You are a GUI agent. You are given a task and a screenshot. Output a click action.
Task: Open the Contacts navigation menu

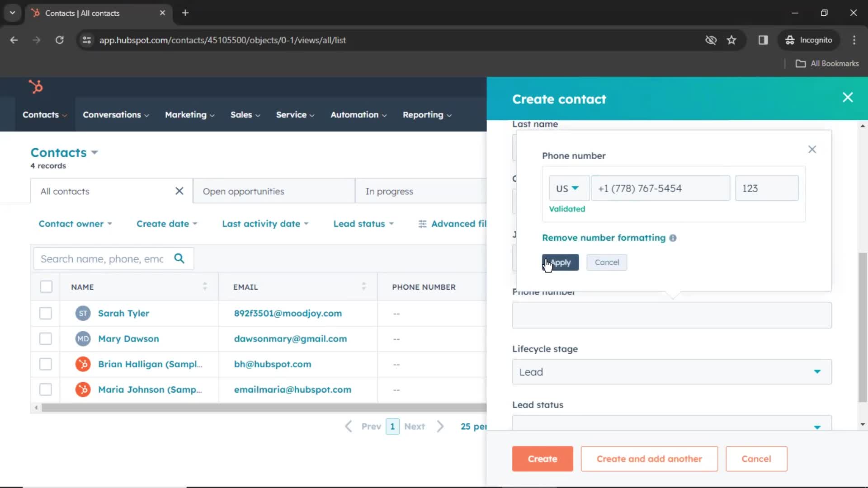pos(44,114)
